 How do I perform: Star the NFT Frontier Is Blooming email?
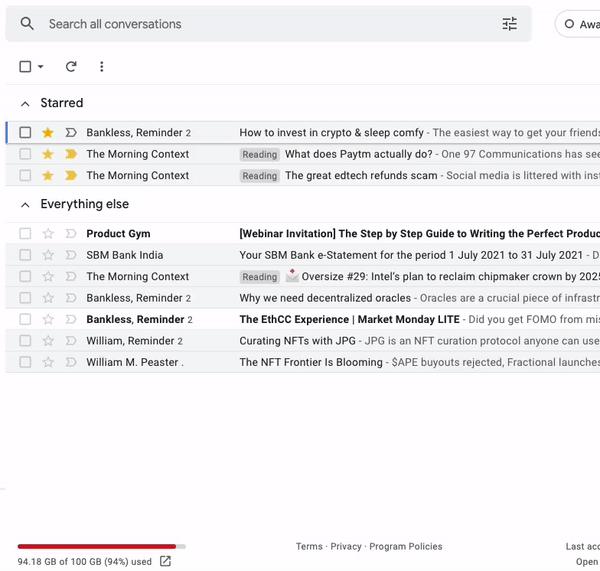tap(48, 362)
